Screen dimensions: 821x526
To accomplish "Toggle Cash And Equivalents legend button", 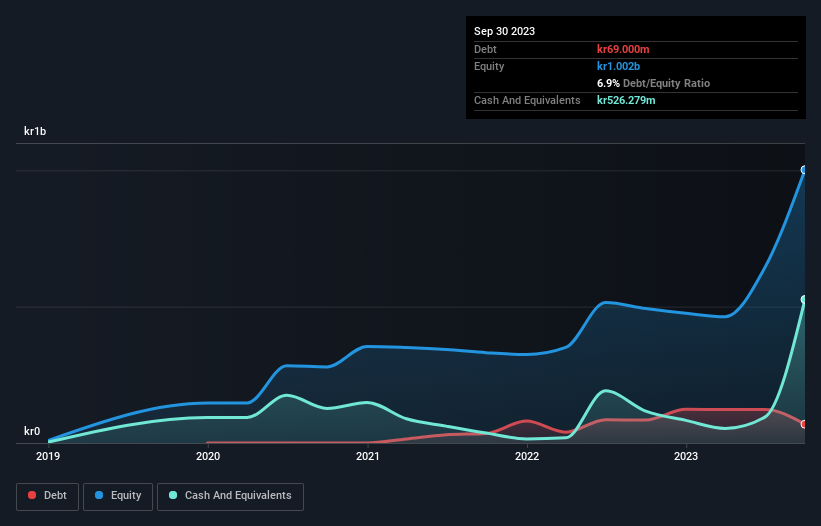I will tap(230, 496).
